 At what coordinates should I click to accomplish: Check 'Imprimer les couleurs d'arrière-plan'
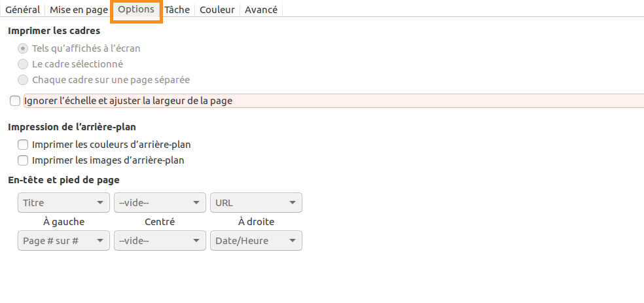click(x=23, y=145)
